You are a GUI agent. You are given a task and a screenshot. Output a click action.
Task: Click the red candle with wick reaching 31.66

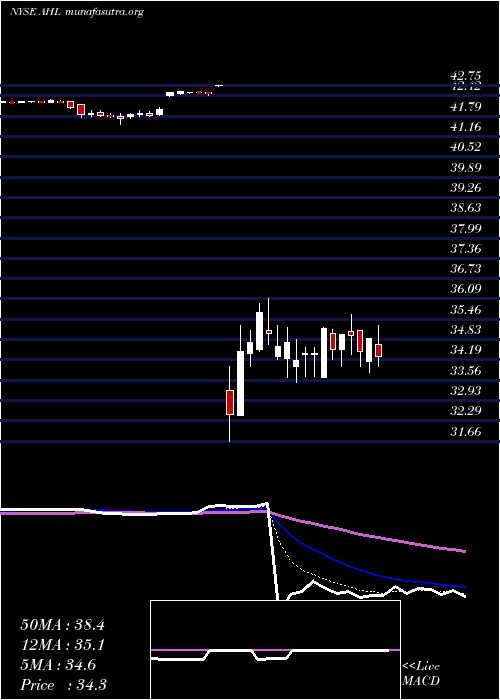pyautogui.click(x=230, y=402)
